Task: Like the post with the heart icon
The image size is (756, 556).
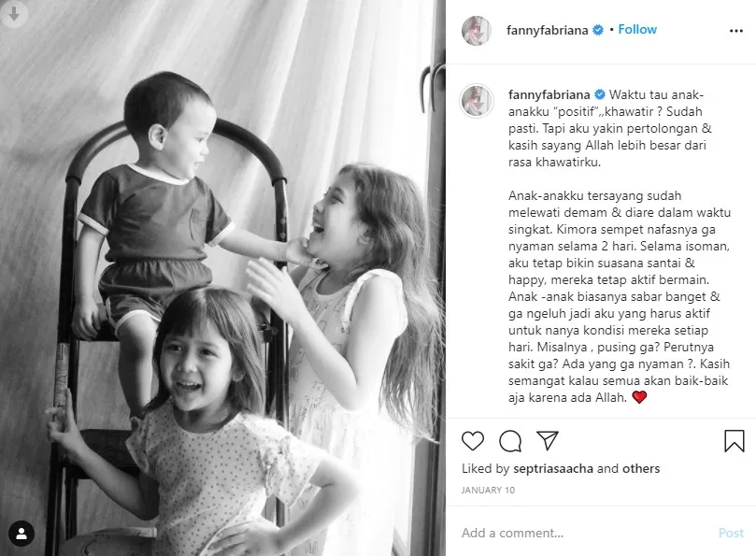Action: point(473,441)
